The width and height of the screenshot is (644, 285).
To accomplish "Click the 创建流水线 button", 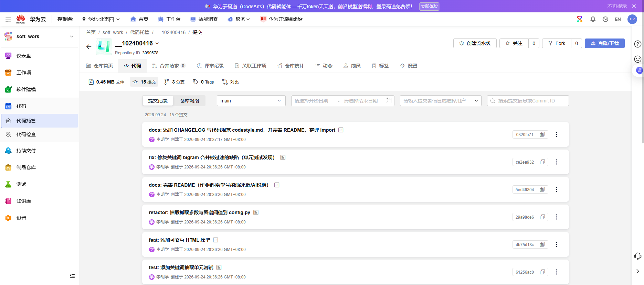I will (x=475, y=43).
